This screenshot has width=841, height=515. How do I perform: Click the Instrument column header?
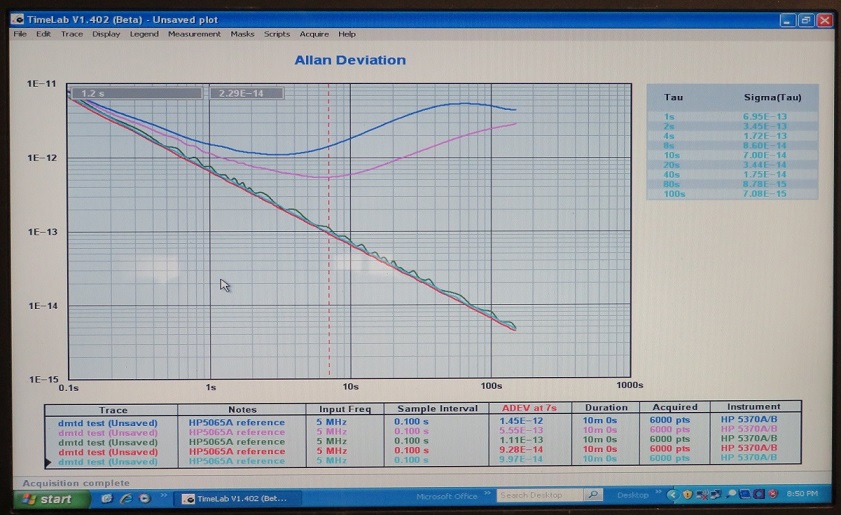point(754,407)
